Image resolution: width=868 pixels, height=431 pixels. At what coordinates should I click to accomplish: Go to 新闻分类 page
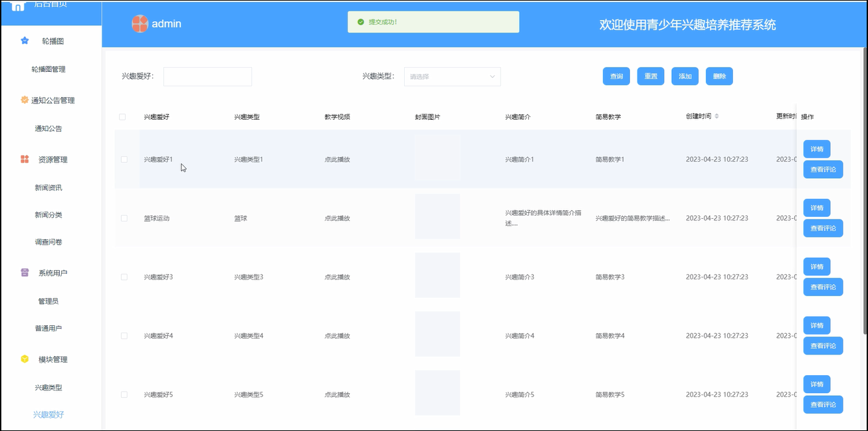click(49, 215)
